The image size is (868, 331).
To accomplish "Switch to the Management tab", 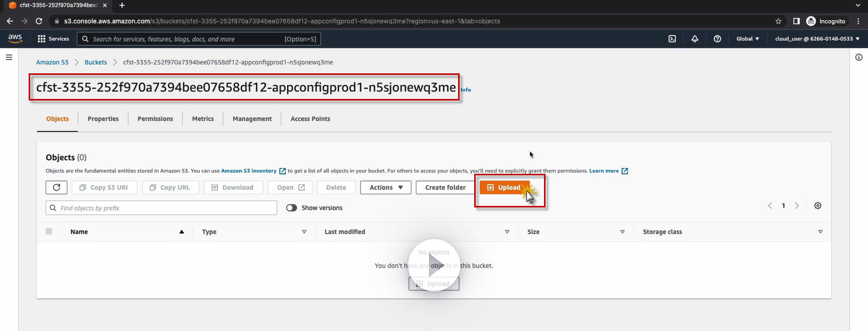I will [252, 119].
